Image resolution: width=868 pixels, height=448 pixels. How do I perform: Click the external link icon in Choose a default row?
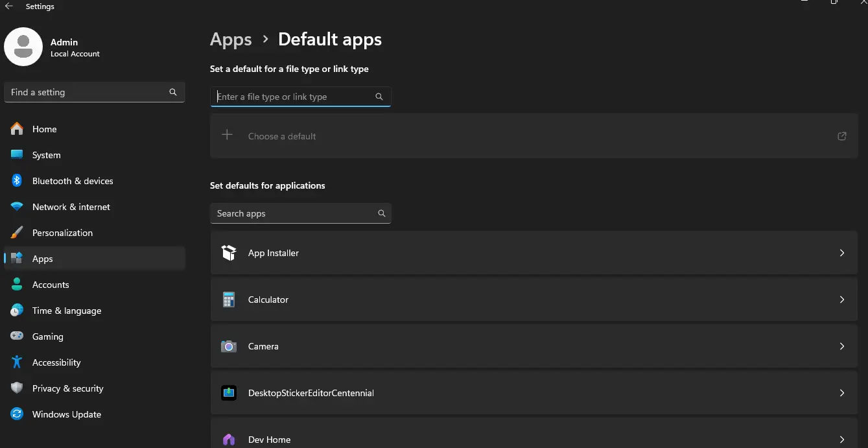[x=842, y=136]
